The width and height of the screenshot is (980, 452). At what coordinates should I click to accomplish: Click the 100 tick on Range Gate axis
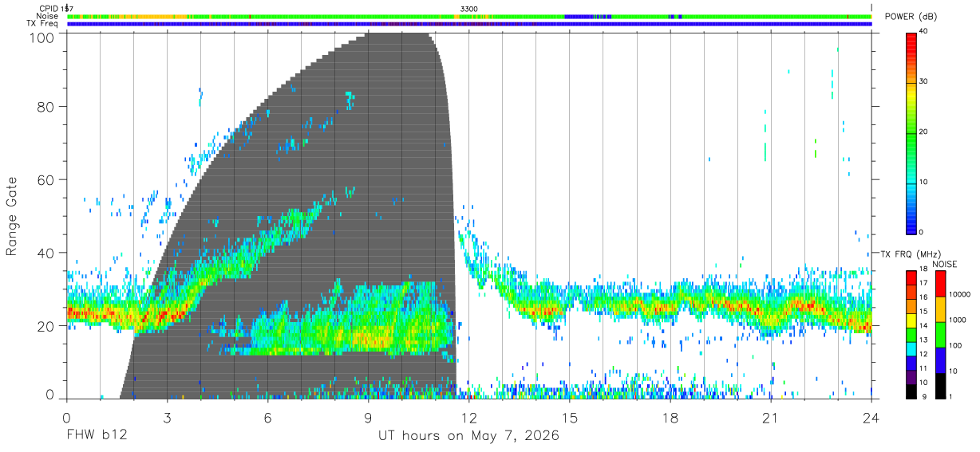click(x=42, y=37)
